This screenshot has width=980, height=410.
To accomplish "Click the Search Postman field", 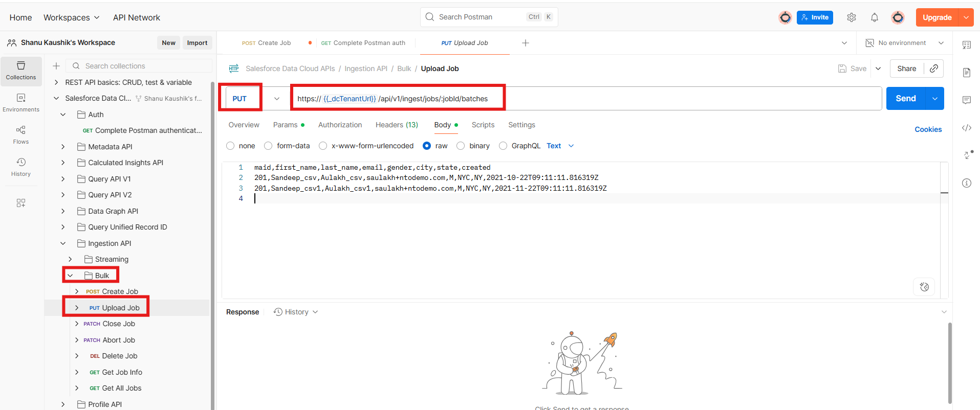I will pos(481,17).
